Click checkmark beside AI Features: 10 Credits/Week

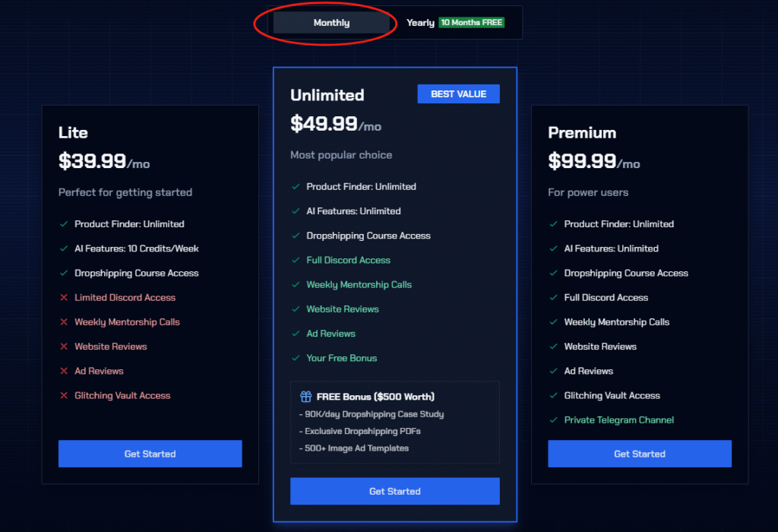(63, 249)
